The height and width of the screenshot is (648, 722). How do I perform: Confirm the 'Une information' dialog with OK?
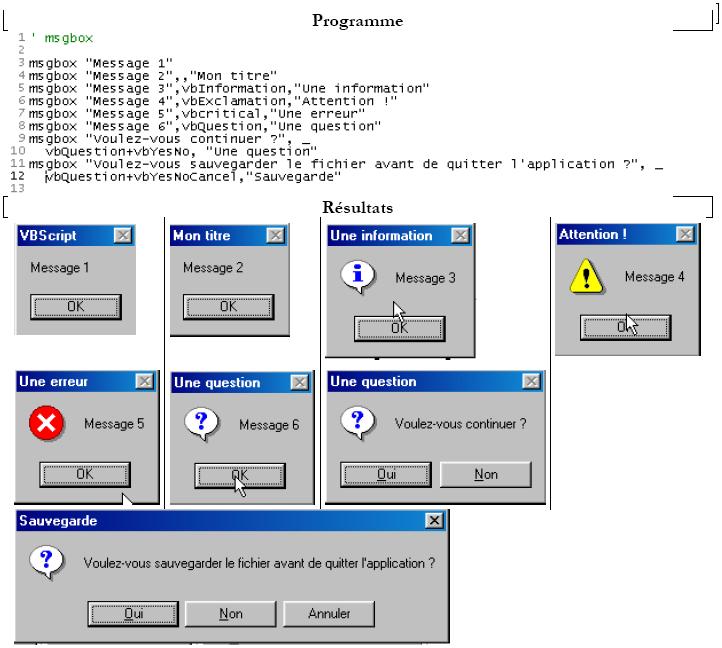pyautogui.click(x=399, y=328)
